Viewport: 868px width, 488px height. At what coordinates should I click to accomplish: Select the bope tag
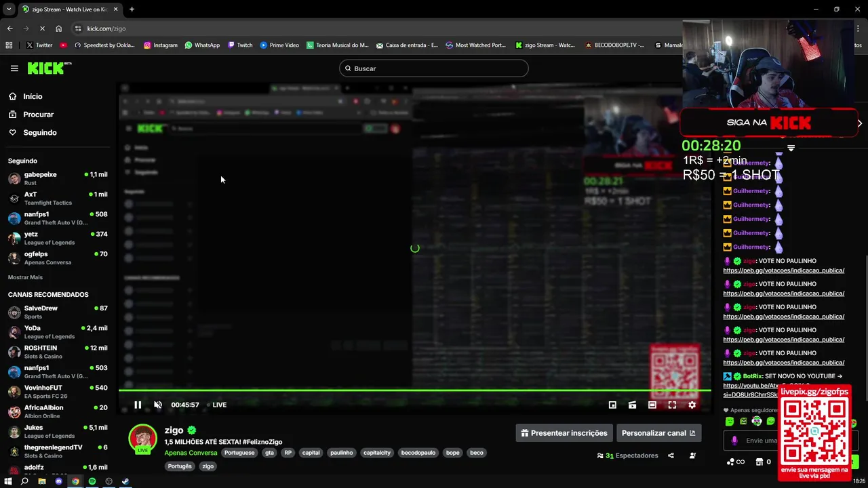click(452, 453)
